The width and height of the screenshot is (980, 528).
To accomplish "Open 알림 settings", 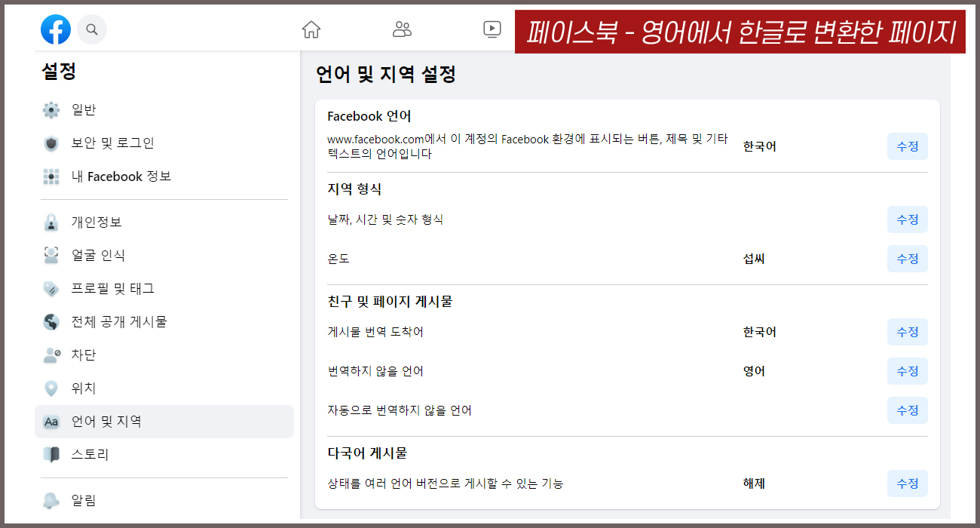I will [164, 501].
